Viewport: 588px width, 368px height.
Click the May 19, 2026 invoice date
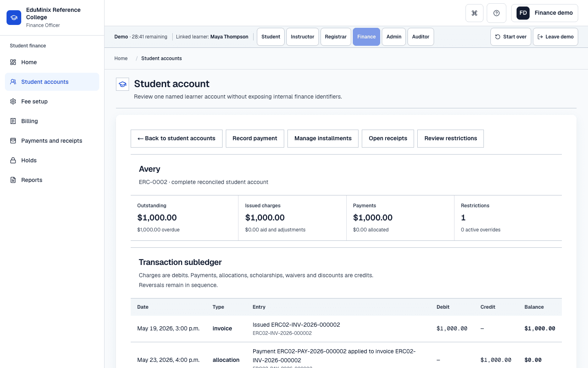(x=168, y=329)
